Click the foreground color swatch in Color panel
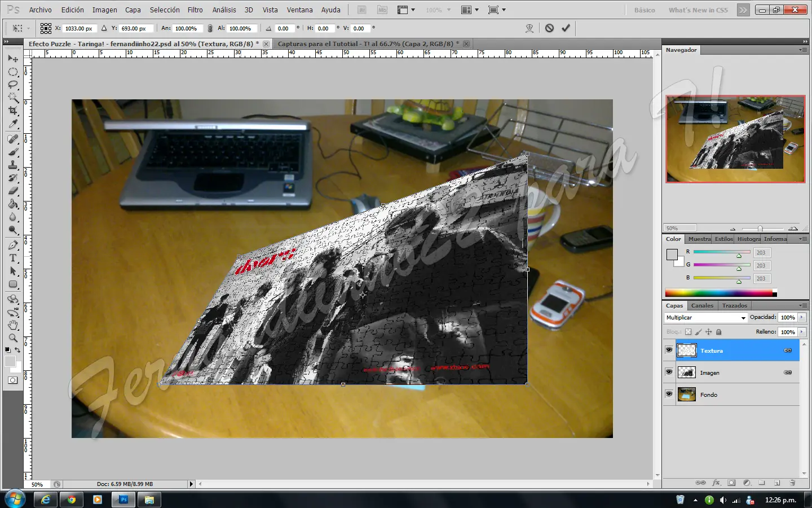812x508 pixels. click(672, 255)
